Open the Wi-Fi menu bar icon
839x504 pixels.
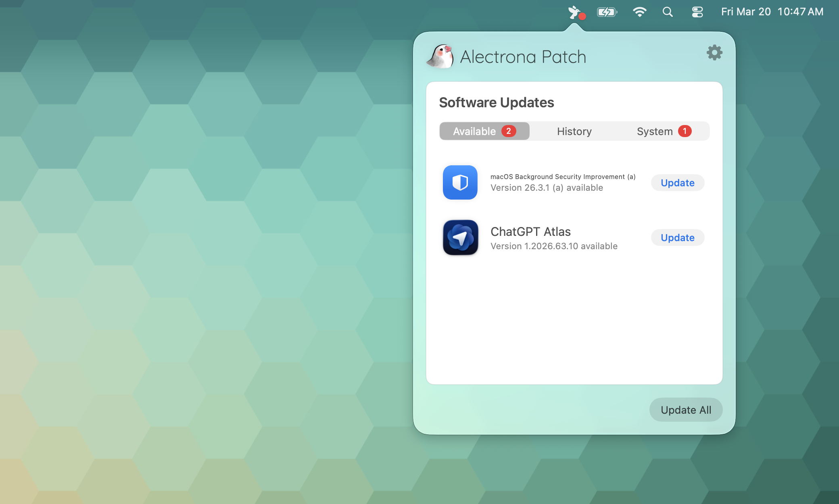[640, 12]
